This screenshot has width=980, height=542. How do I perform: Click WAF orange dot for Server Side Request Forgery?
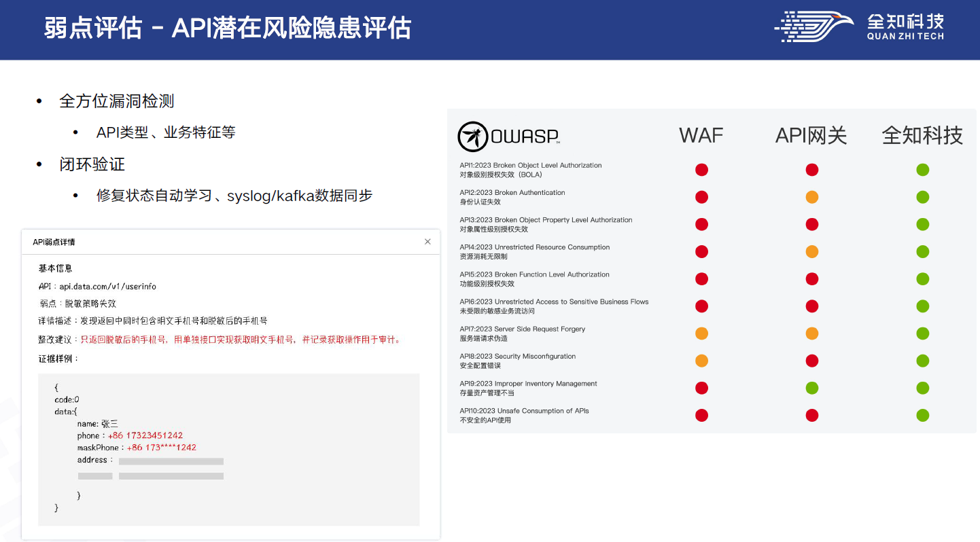tap(701, 333)
